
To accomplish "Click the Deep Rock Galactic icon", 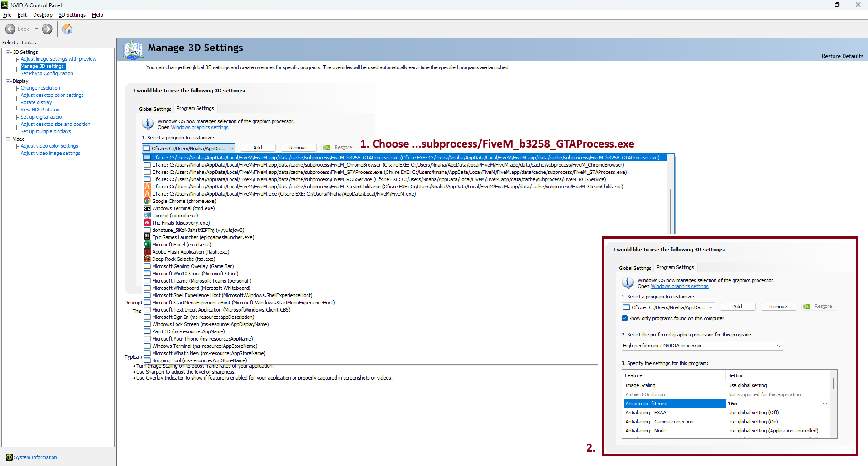I will 147,259.
